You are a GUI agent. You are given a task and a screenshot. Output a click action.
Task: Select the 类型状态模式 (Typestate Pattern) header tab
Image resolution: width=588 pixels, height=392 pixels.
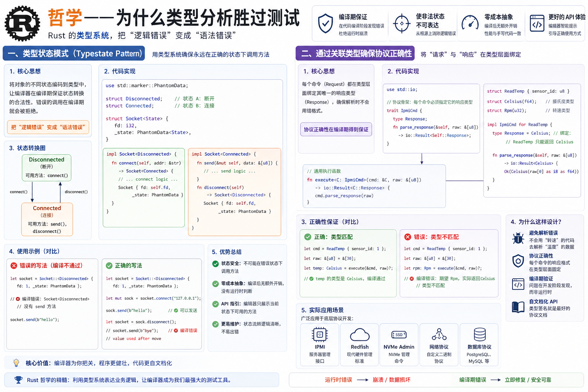point(74,54)
